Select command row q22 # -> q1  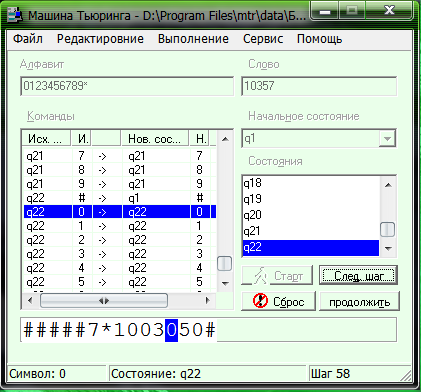[120, 198]
